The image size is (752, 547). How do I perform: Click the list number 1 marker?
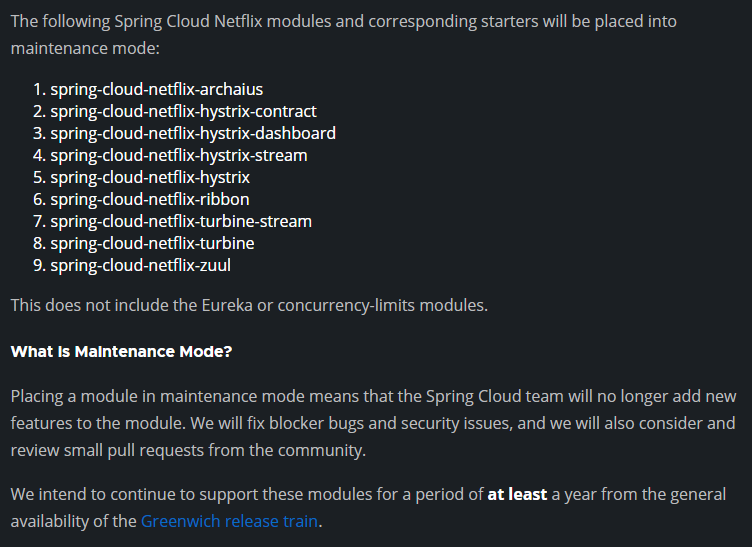pyautogui.click(x=39, y=89)
